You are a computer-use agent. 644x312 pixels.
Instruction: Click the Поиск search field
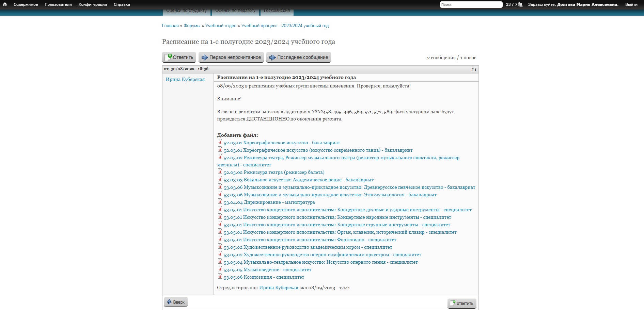471,4
